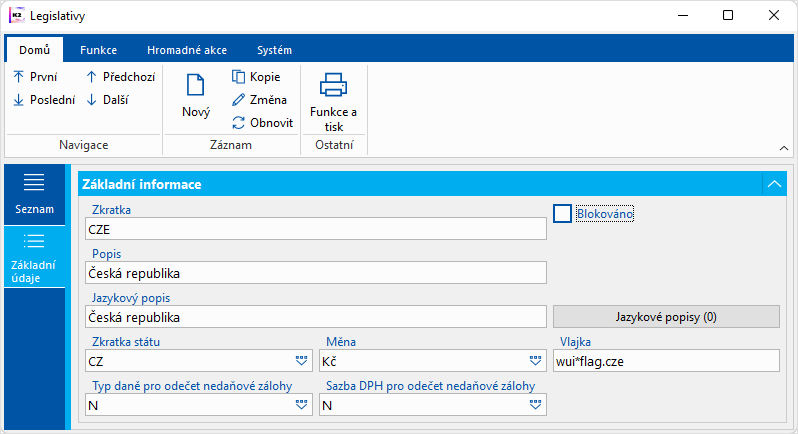Expand Typ daně pro odečet dropdown

[301, 405]
